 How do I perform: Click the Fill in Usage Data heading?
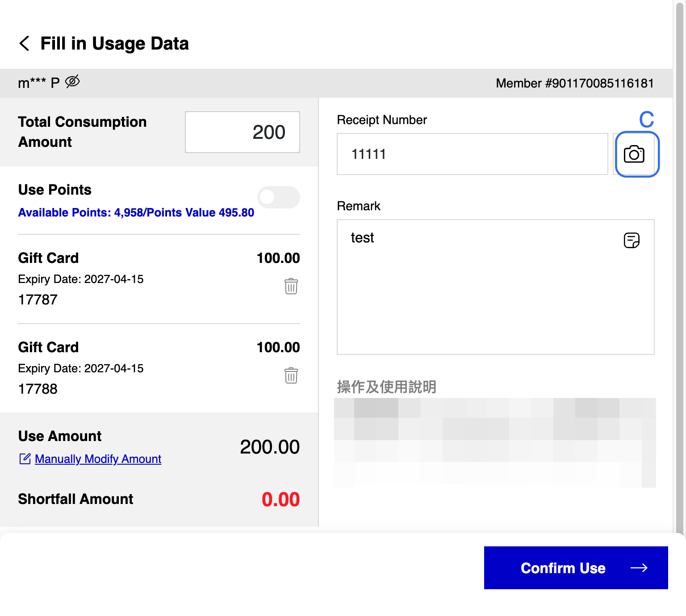[115, 44]
